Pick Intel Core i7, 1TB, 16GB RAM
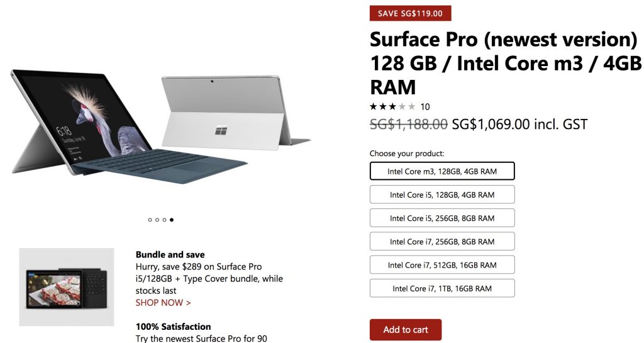The width and height of the screenshot is (644, 343). pos(442,288)
